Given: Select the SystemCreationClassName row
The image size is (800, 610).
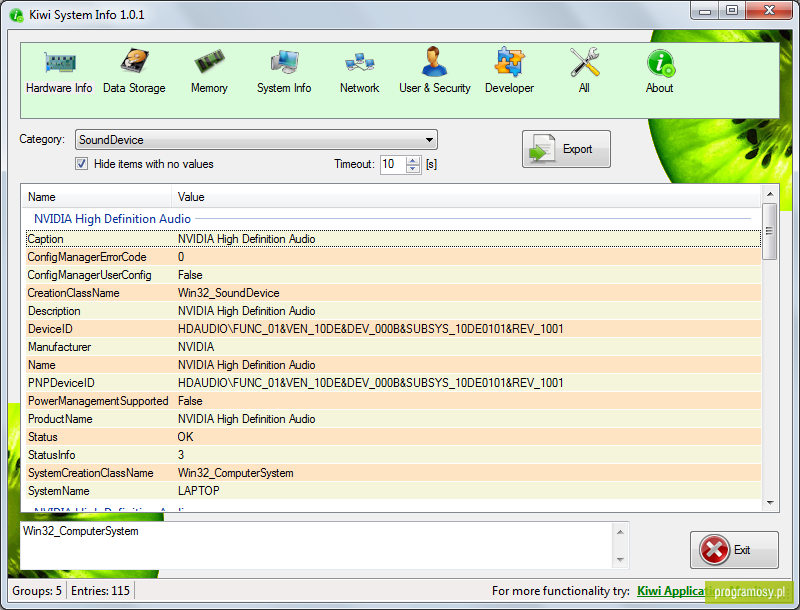Looking at the screenshot, I should coord(393,473).
